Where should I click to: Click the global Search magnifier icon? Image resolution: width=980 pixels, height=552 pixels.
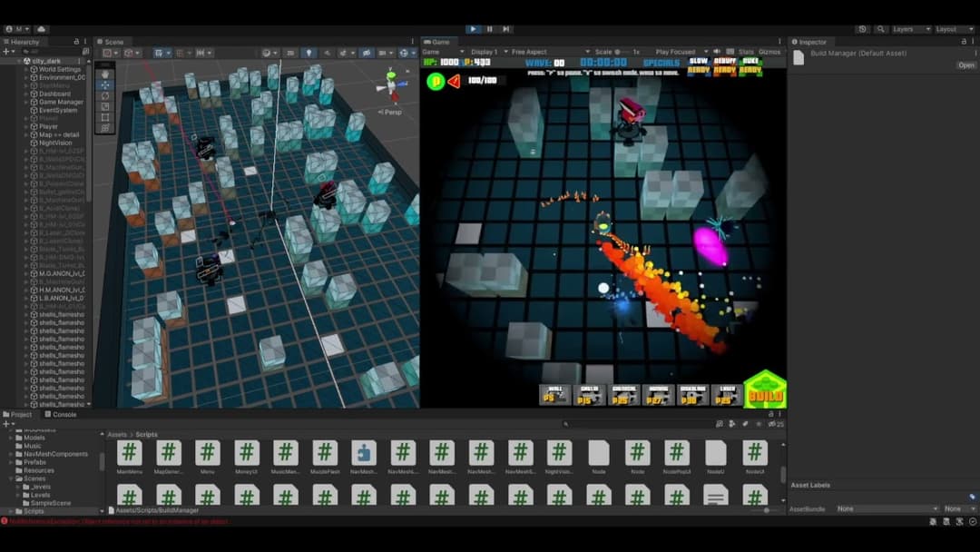click(x=878, y=29)
